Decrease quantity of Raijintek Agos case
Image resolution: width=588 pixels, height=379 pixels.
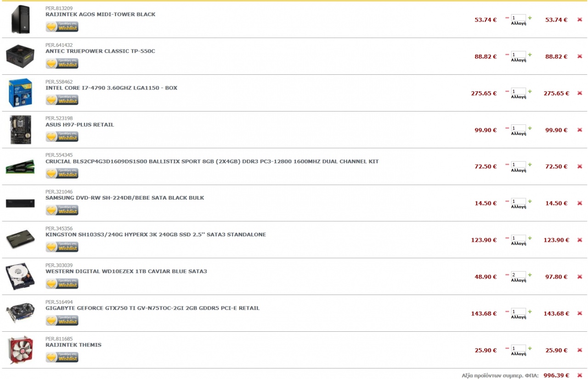tap(507, 18)
